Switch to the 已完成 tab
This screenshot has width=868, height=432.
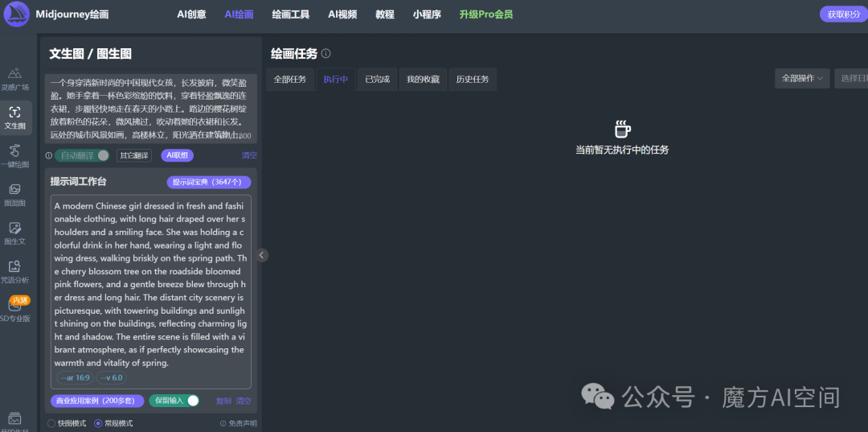pyautogui.click(x=377, y=79)
